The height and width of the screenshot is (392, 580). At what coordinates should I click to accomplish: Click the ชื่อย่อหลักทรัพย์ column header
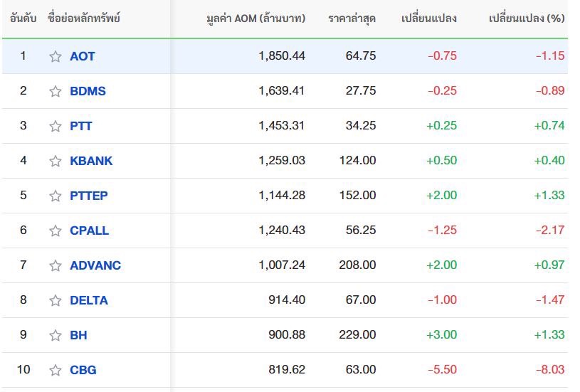tap(83, 17)
